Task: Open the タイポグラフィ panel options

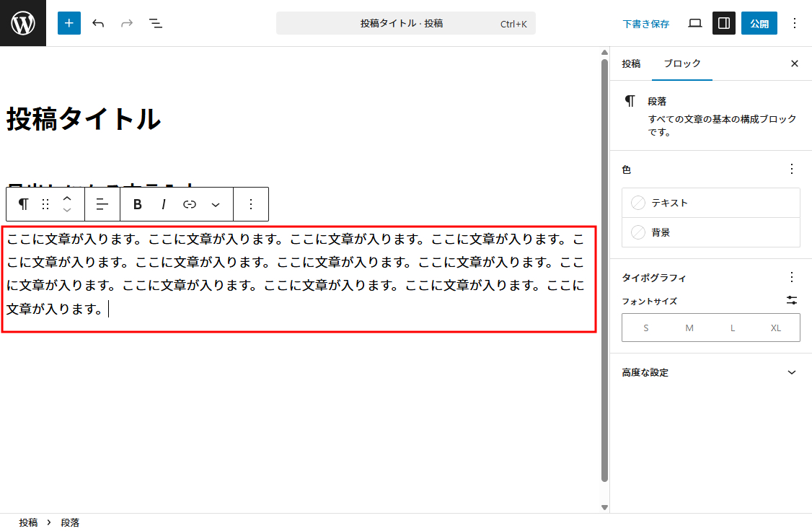Action: 791,277
